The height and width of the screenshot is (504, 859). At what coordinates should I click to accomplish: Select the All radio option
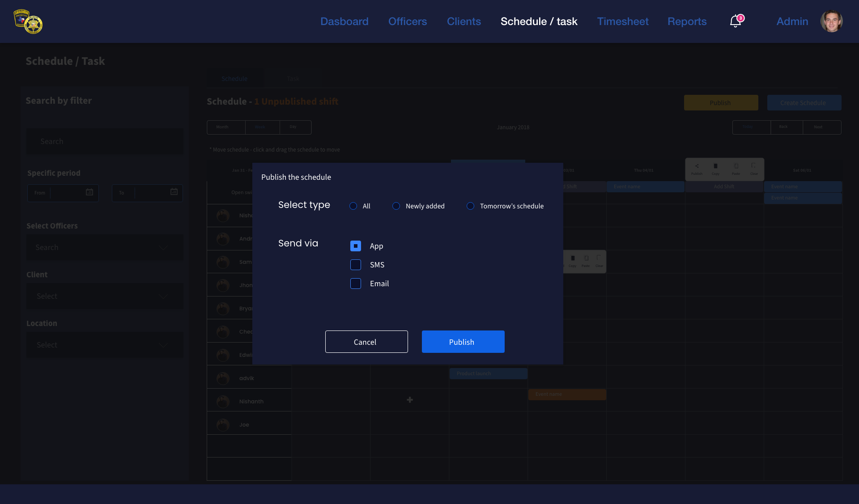(x=353, y=206)
